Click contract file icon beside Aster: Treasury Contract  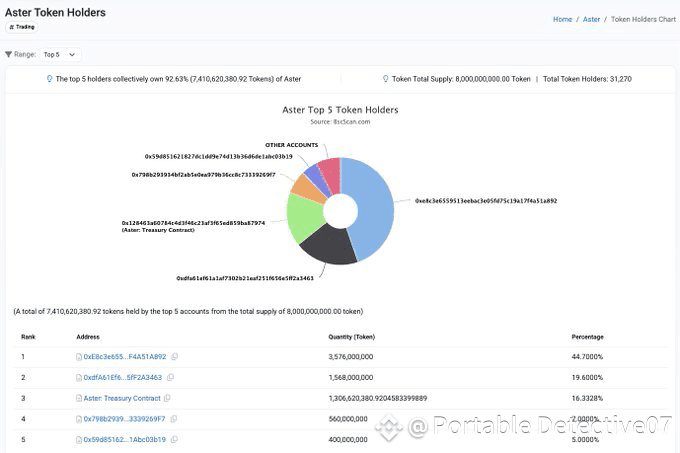[x=79, y=398]
